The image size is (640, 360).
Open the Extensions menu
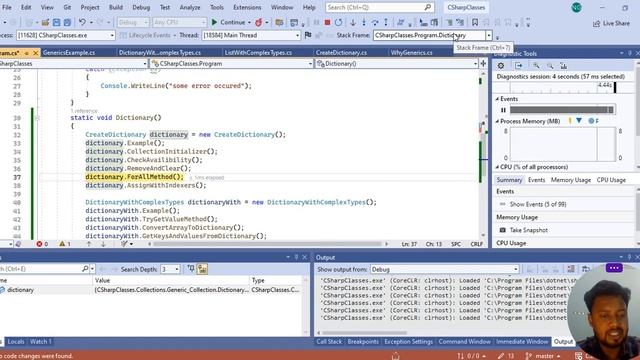click(x=247, y=7)
